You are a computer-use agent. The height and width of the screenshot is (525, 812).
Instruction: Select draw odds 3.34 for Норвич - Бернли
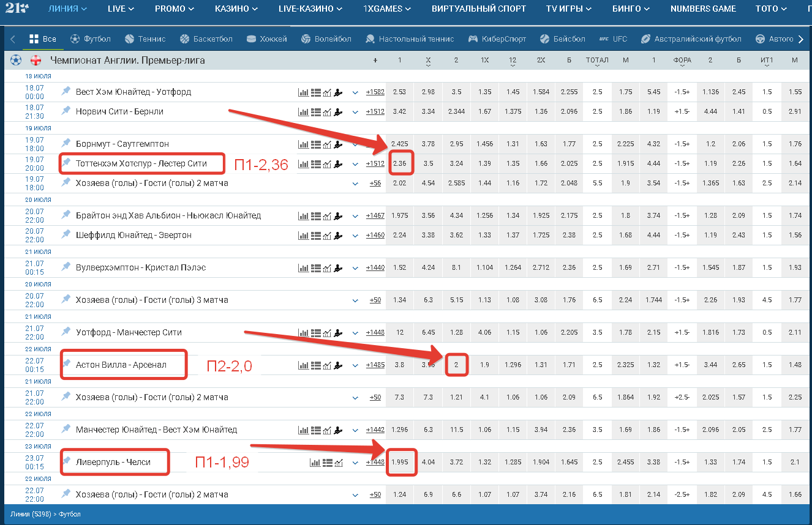click(428, 112)
